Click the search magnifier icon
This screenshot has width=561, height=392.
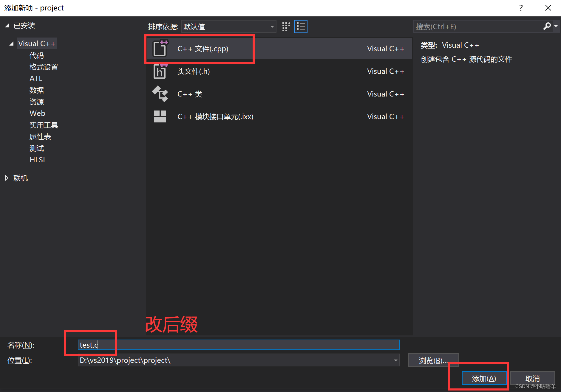tap(547, 26)
